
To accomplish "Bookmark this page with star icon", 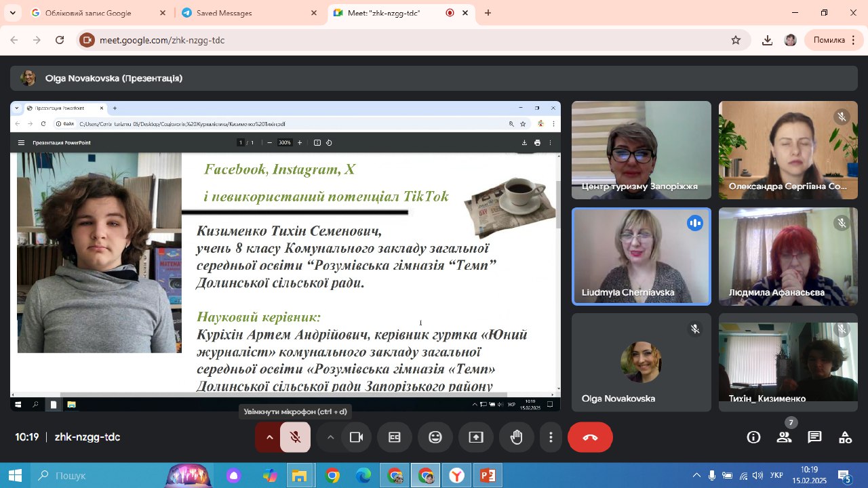I will point(736,40).
